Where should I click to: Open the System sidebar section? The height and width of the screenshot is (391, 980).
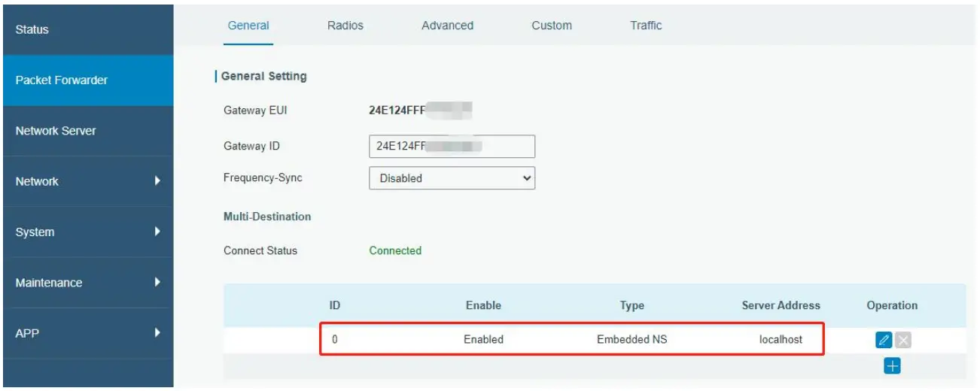pos(87,232)
